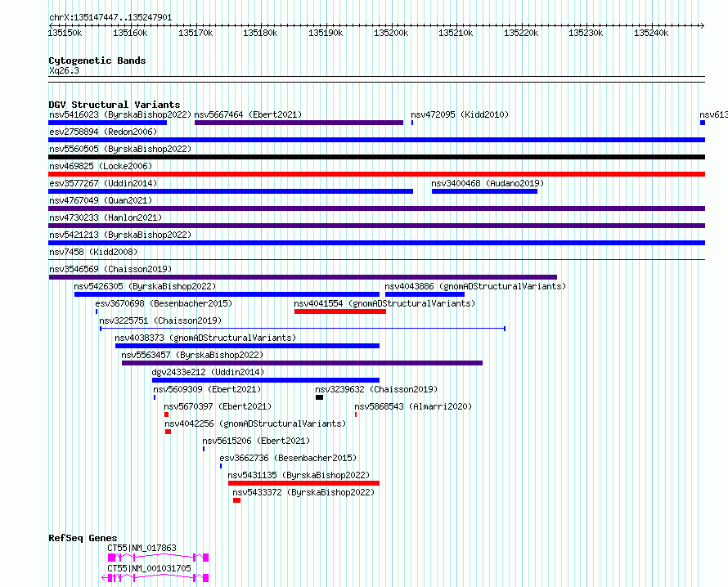
Task: Click the Cytogenetic Bands track title
Action: tap(97, 60)
